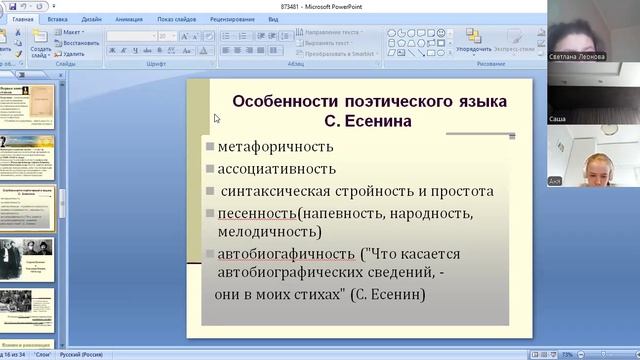Clear all formatting with eraser icon

point(209,36)
